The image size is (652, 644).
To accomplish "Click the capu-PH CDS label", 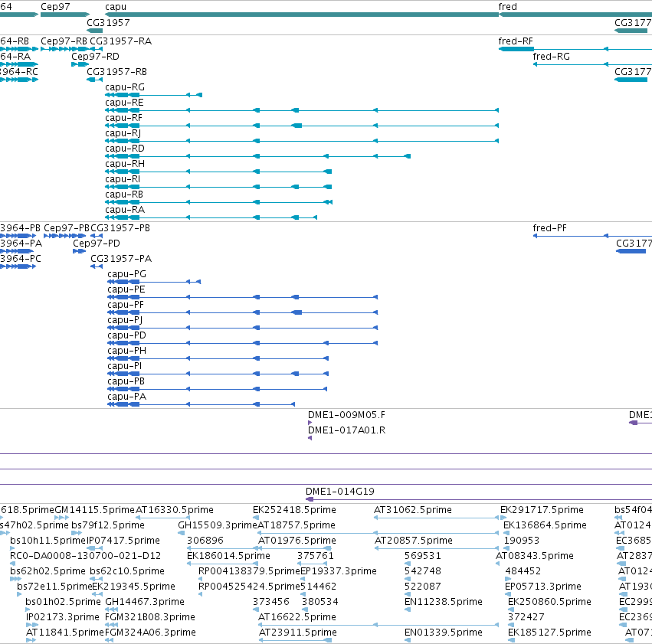I will point(127,351).
